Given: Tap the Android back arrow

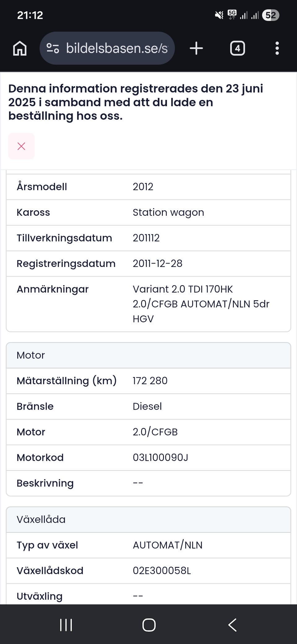Looking at the screenshot, I should (x=232, y=625).
